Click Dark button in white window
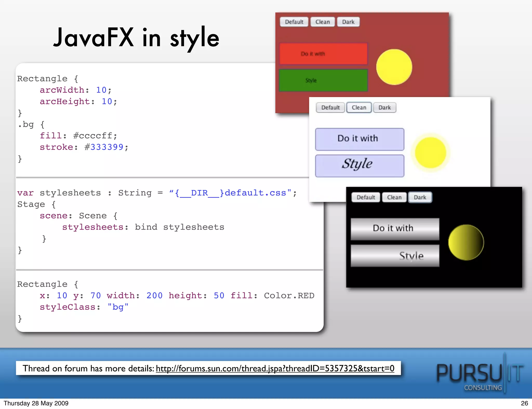This screenshot has height=409, width=532. [x=384, y=107]
